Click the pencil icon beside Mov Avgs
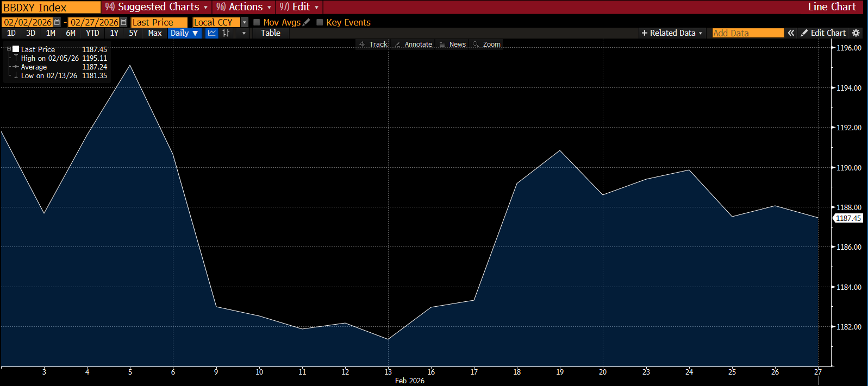 (307, 22)
